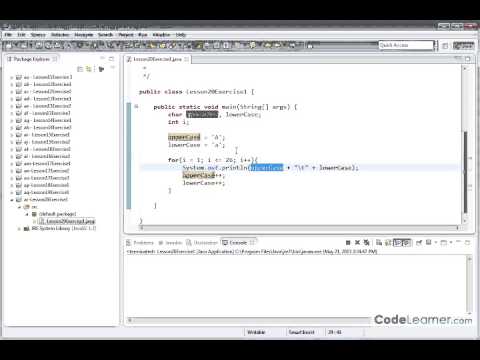The image size is (480, 360).
Task: Click the Terminate console icon
Action: pos(348,243)
